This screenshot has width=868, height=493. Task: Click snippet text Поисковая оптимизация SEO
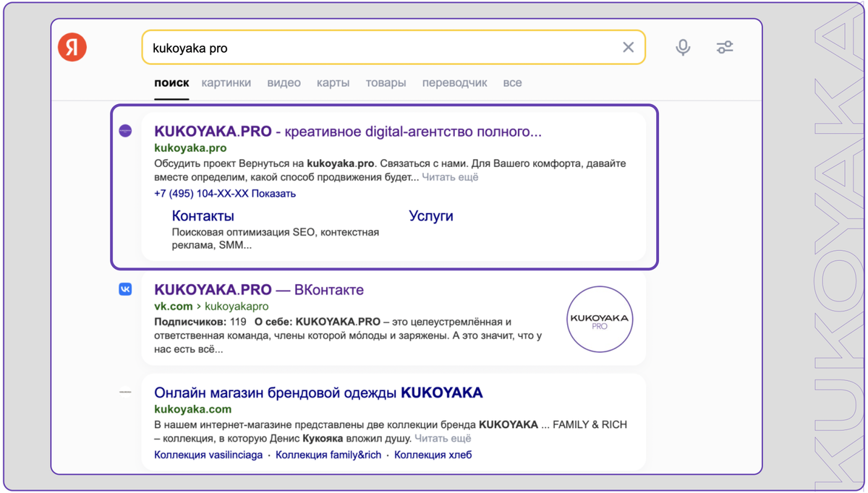[x=244, y=232]
